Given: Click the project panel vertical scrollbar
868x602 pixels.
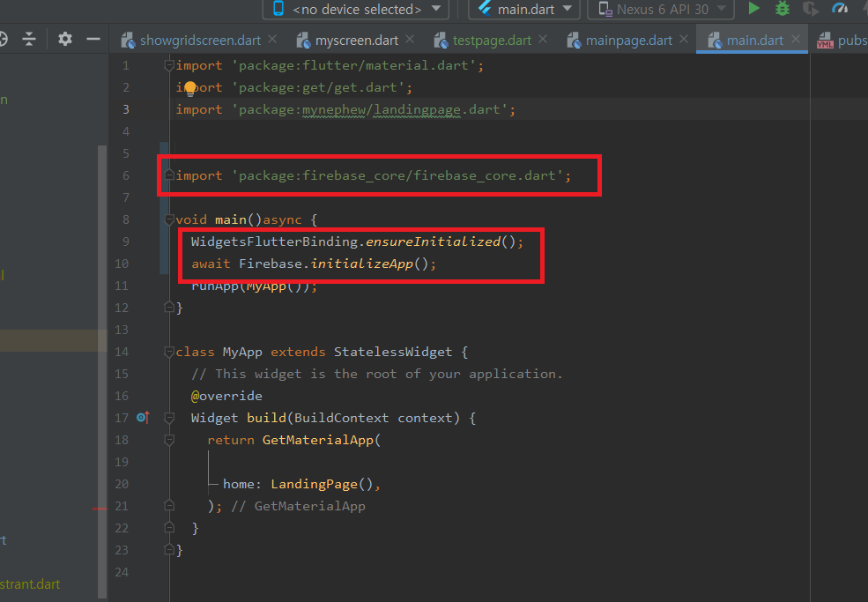Looking at the screenshot, I should click(x=102, y=371).
